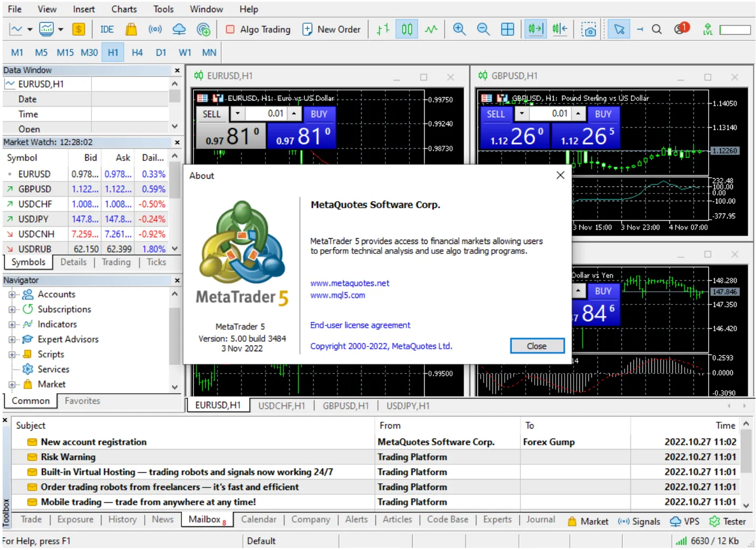Open notifications chat icon with red badge
This screenshot has height=550, width=756.
[681, 28]
